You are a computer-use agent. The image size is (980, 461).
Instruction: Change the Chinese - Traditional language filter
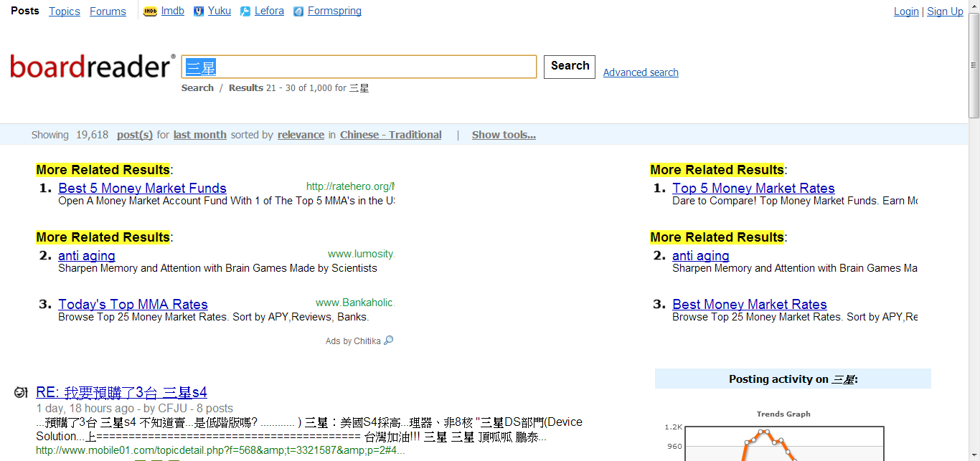(390, 134)
